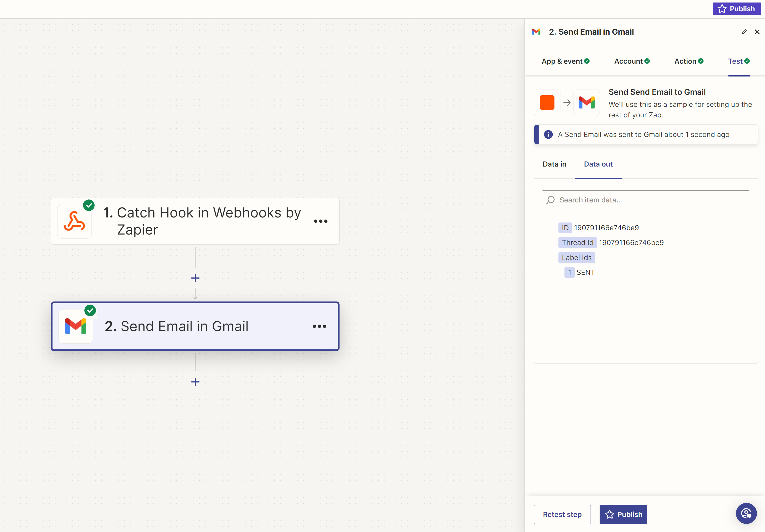
Task: Click the sent to Gmail notification text
Action: (643, 134)
